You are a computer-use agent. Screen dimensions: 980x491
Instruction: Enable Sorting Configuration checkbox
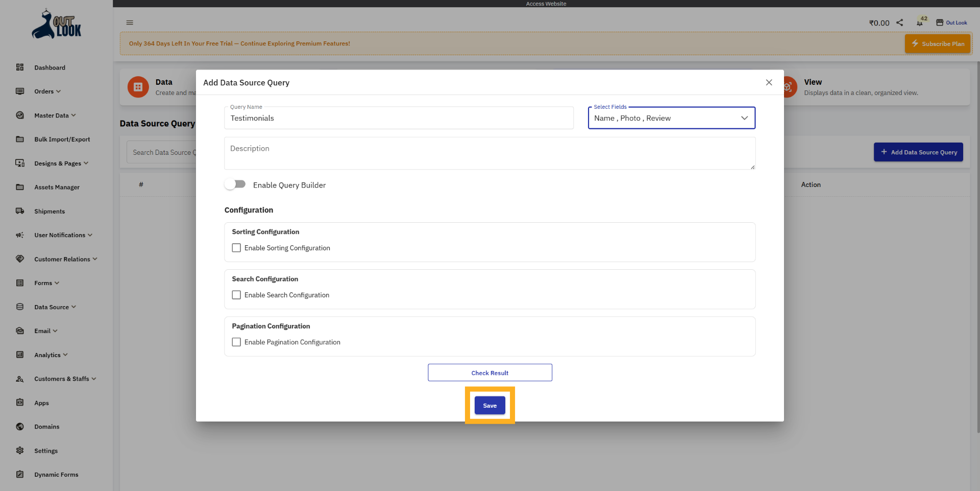pos(236,247)
